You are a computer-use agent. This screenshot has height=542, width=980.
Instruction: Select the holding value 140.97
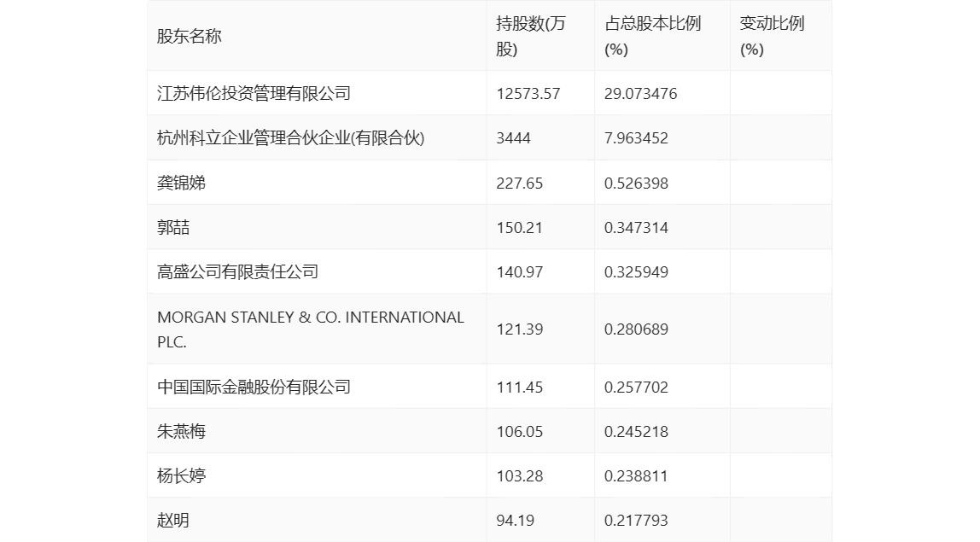519,272
